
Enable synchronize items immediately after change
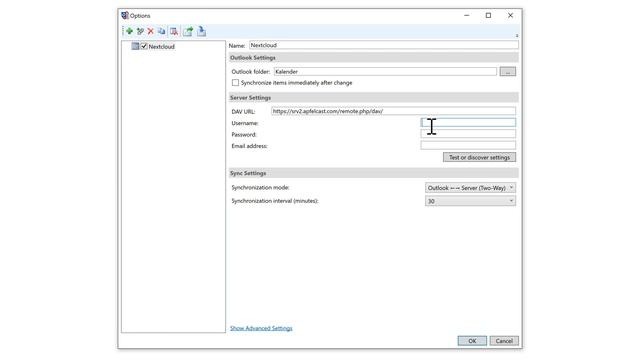coord(236,82)
